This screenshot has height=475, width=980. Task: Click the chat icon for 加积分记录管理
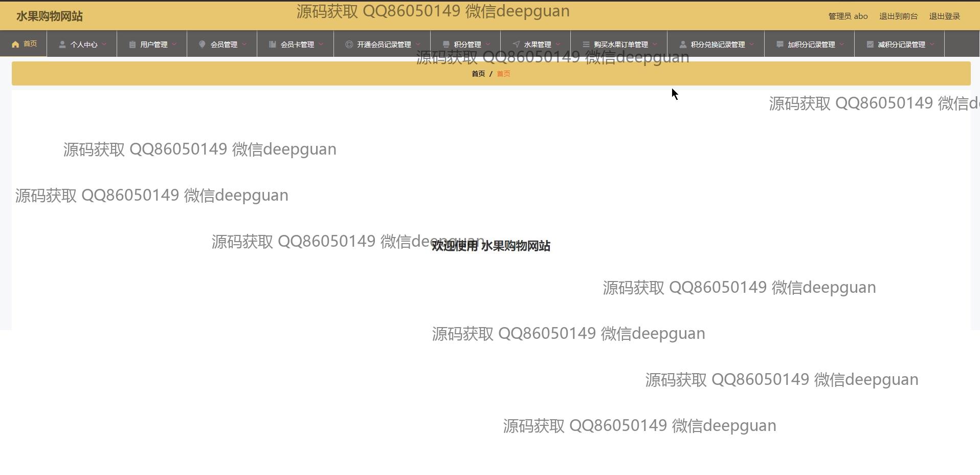pos(779,45)
